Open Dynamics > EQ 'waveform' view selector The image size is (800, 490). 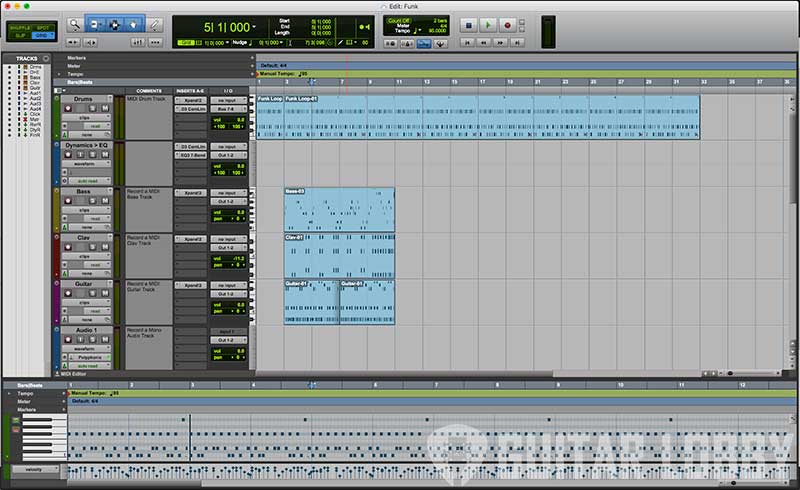pos(86,164)
